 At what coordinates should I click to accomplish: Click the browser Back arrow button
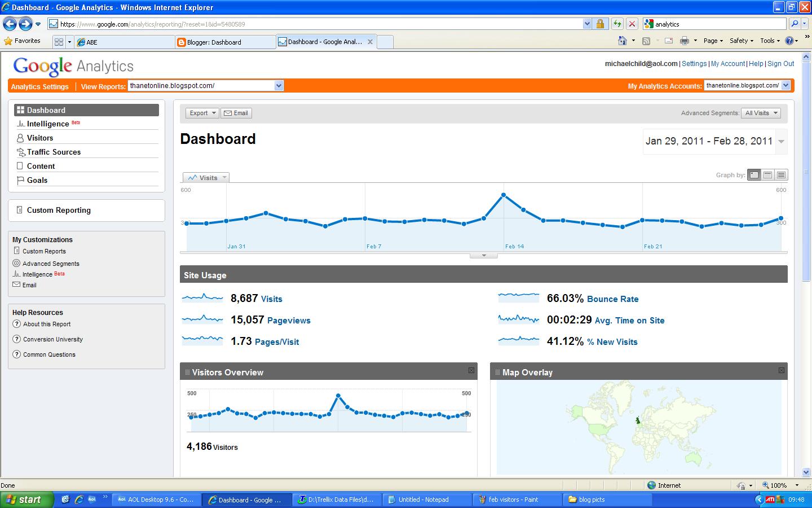coord(10,24)
